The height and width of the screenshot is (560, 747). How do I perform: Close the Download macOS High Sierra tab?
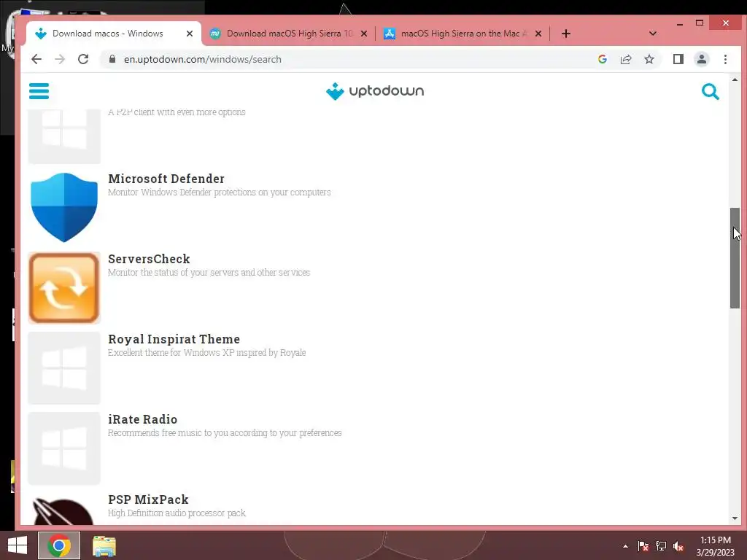[x=363, y=34]
